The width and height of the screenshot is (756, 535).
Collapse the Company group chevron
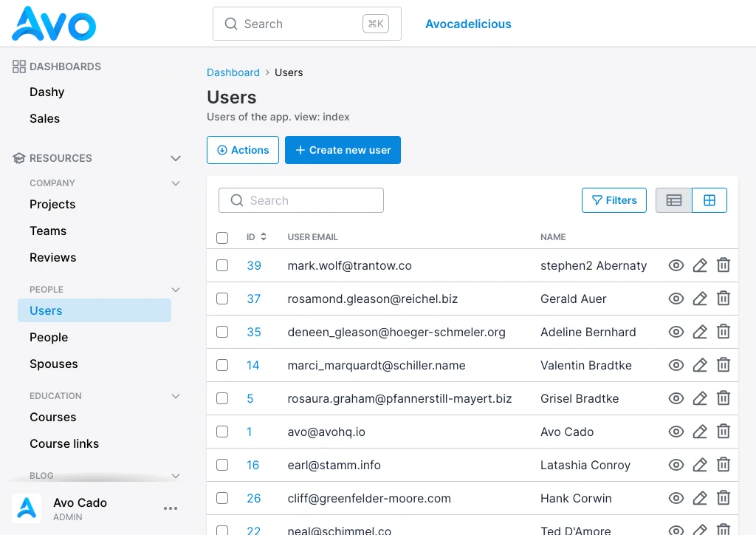[x=176, y=183]
